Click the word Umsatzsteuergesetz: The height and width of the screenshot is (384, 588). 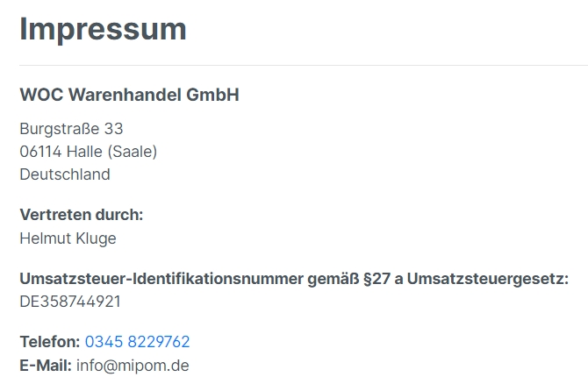(488, 279)
